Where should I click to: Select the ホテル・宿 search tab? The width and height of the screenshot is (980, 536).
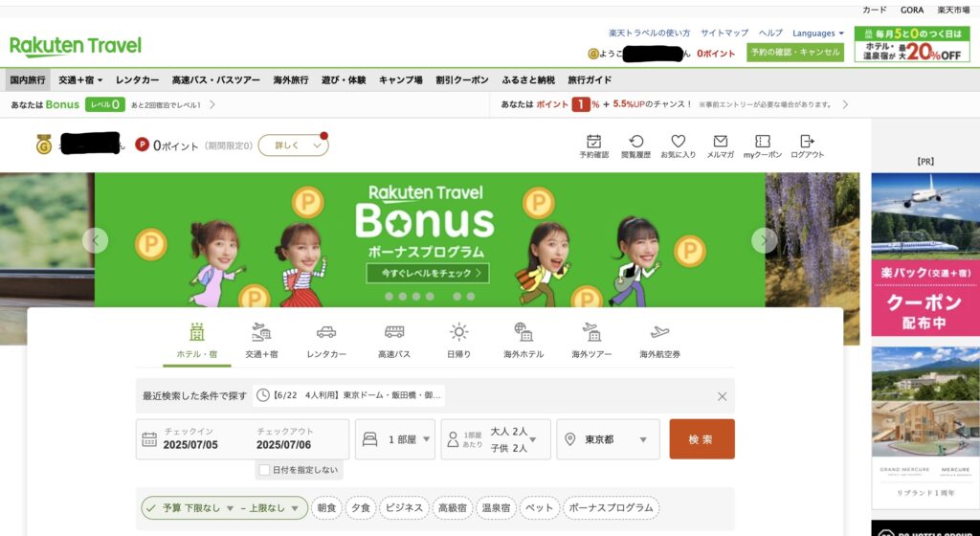197,341
